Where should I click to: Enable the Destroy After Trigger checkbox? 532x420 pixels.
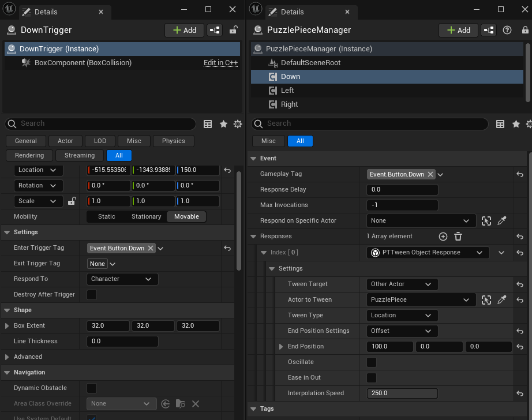coord(91,294)
